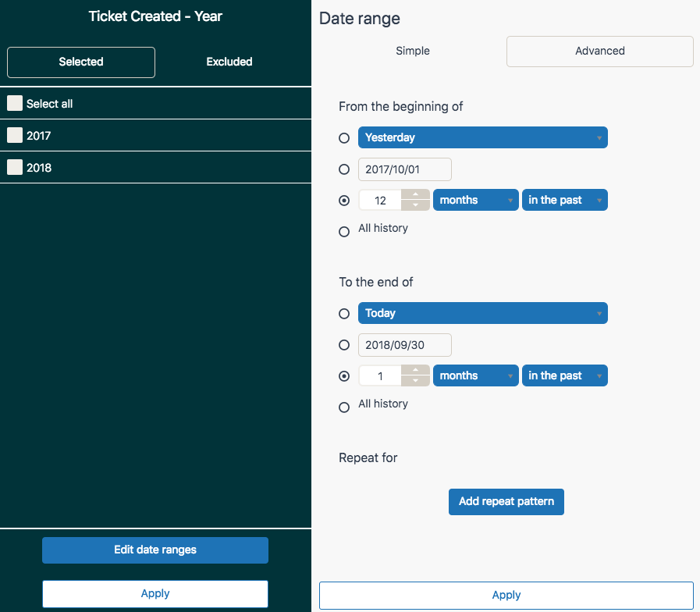Check the 2017 checkbox

[x=14, y=134]
